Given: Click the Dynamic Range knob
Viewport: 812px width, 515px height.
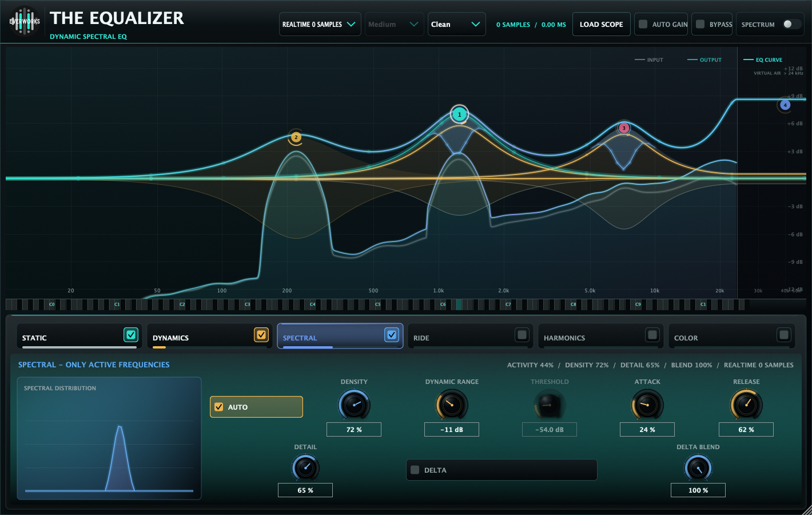Looking at the screenshot, I should point(452,405).
